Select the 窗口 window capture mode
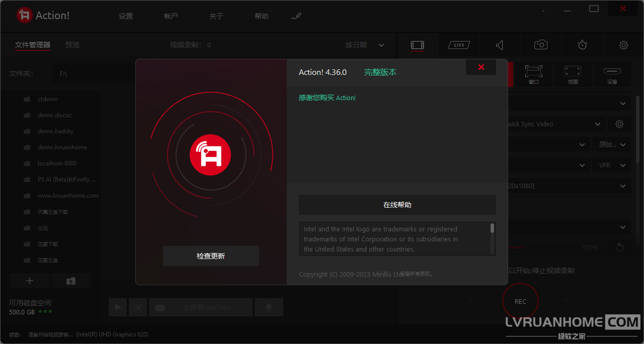 533,74
